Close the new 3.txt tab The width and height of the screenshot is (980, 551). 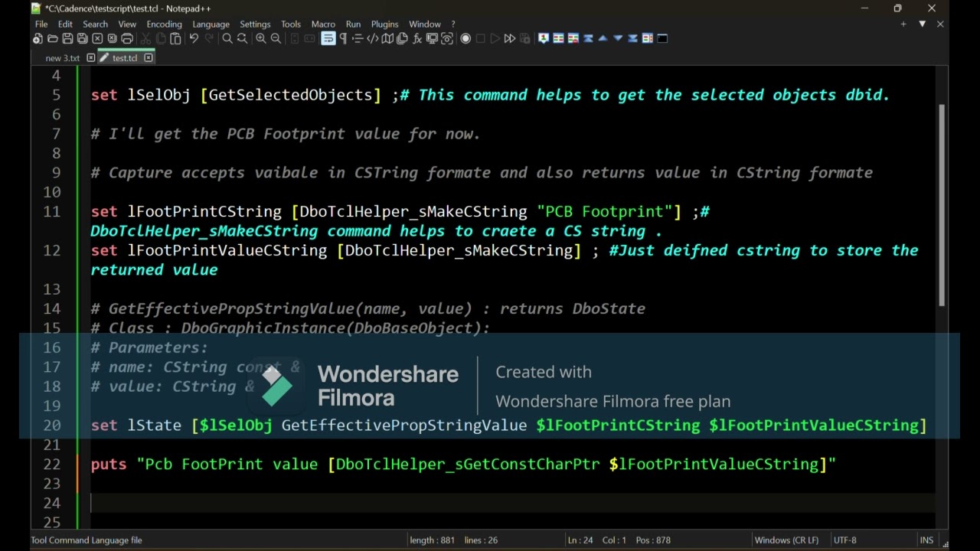pyautogui.click(x=91, y=58)
